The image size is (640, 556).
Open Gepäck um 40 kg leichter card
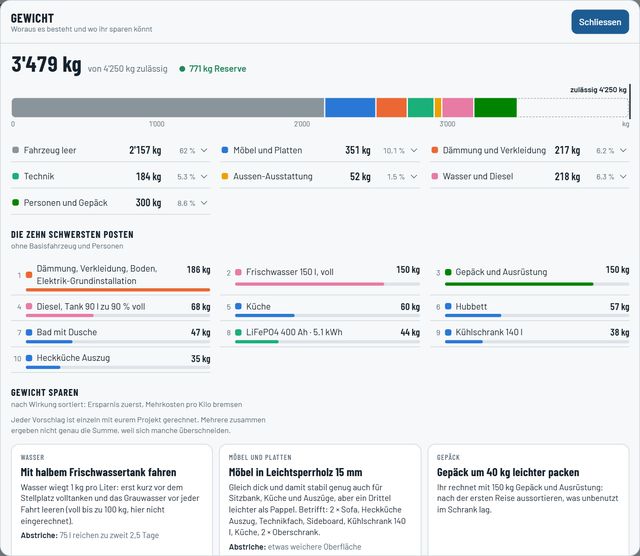[529, 500]
